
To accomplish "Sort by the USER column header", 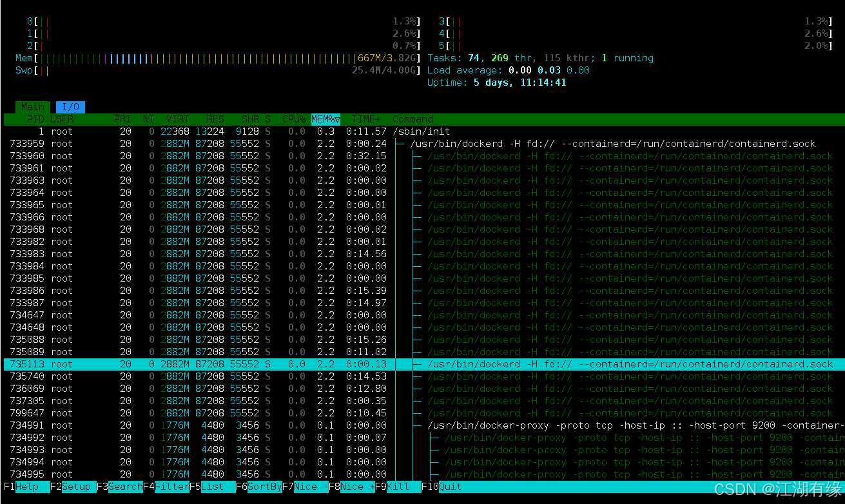I will [x=63, y=119].
